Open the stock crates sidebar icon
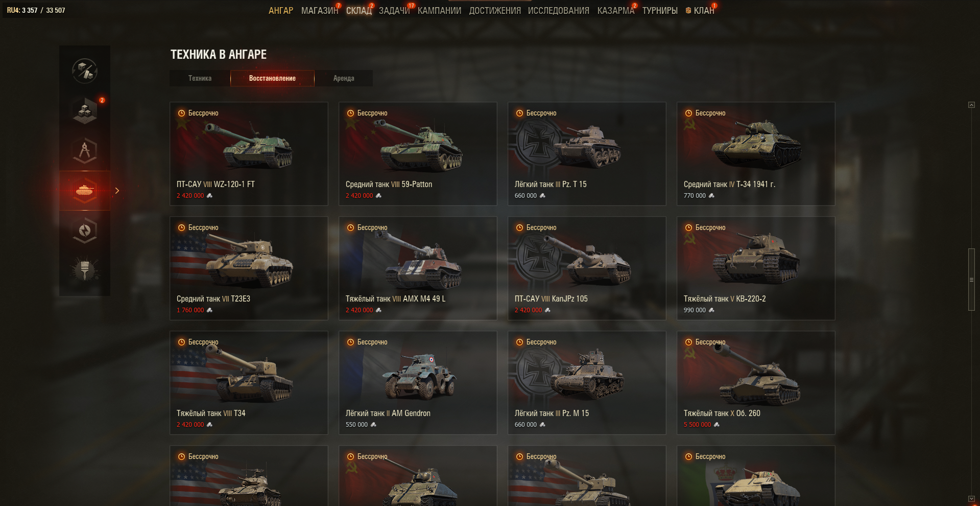The image size is (980, 506). pos(85,110)
